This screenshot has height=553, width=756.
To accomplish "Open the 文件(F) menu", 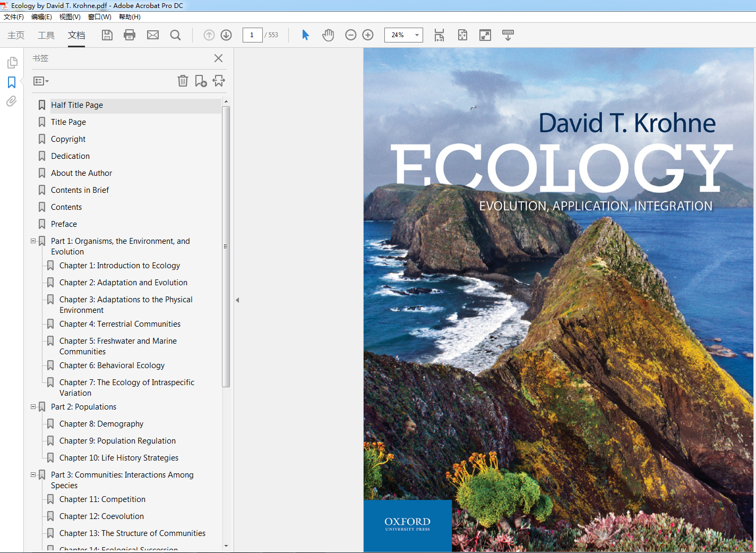I will (14, 17).
